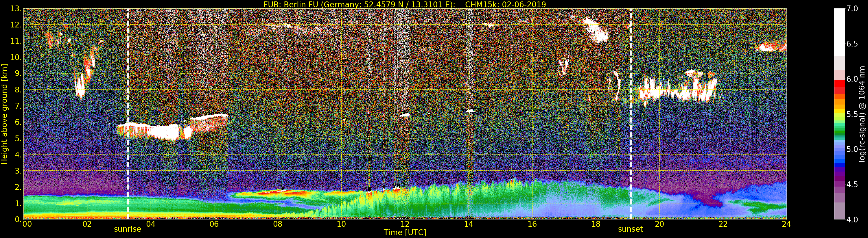Image resolution: width=868 pixels, height=238 pixels.
Task: Click the height axis tick '2.'
Action: pyautogui.click(x=18, y=187)
